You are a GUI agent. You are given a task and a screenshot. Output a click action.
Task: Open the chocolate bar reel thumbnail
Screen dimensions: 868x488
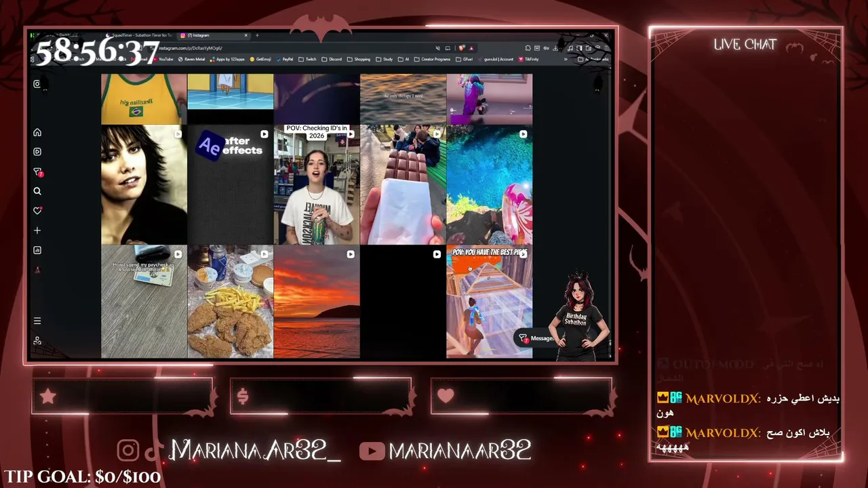[x=403, y=185]
